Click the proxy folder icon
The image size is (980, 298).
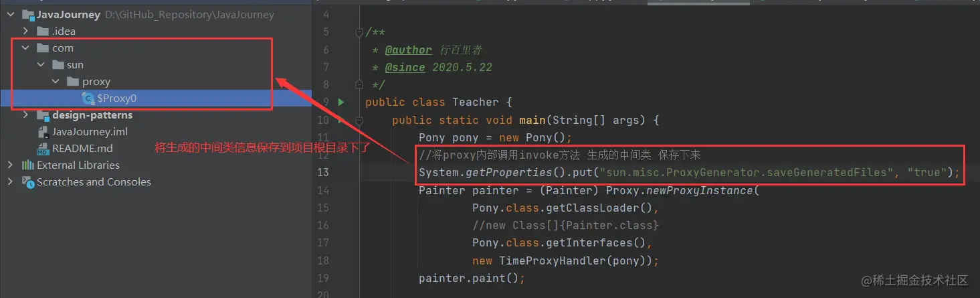[74, 81]
